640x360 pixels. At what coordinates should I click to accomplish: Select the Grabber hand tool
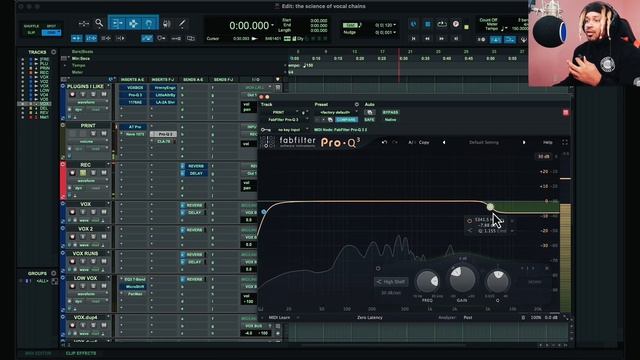point(149,24)
